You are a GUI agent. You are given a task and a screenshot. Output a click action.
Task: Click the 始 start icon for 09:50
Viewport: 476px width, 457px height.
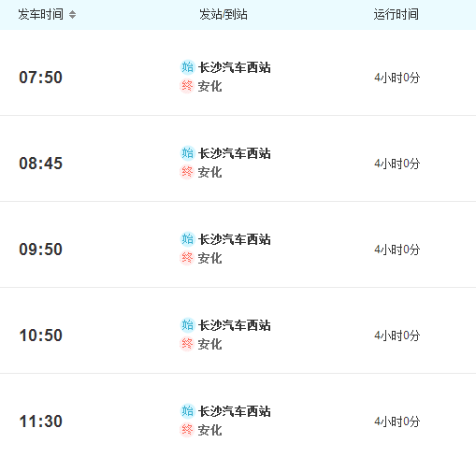pos(187,239)
